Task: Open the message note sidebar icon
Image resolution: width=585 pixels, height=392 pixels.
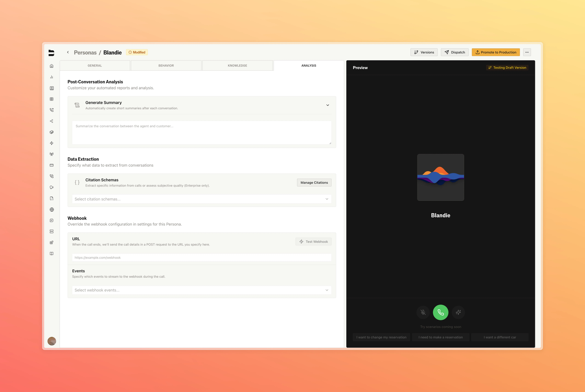Action: (x=52, y=220)
